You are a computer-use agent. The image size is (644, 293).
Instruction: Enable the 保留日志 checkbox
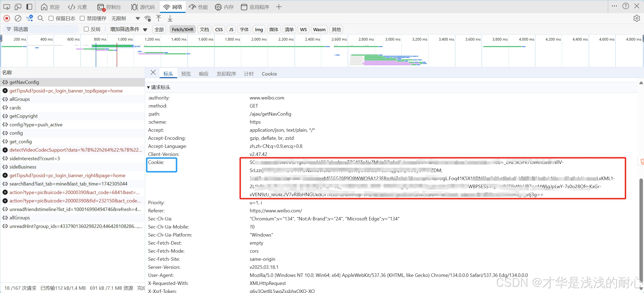51,18
